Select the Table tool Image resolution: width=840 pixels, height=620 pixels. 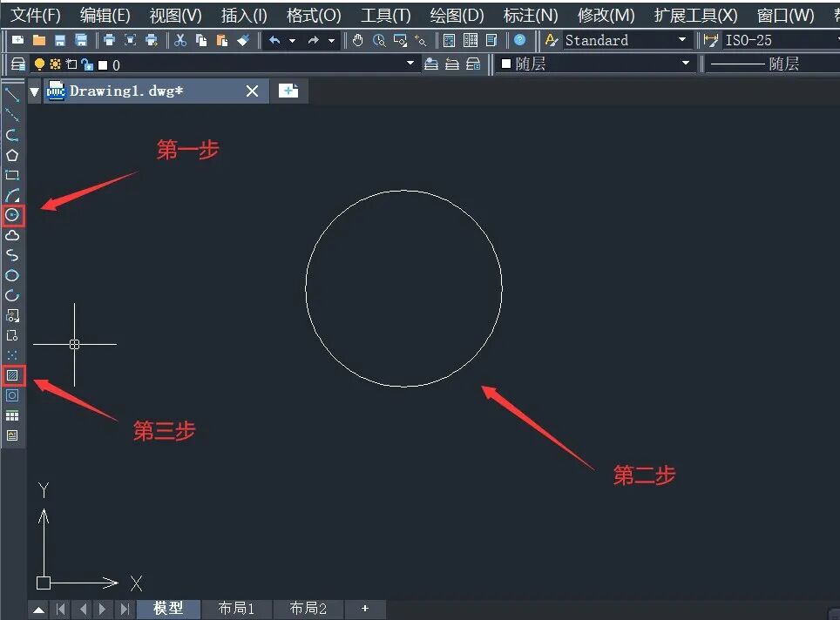(x=12, y=416)
